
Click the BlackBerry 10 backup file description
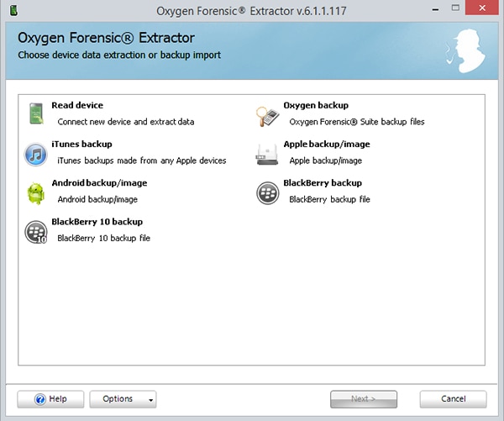pyautogui.click(x=103, y=239)
